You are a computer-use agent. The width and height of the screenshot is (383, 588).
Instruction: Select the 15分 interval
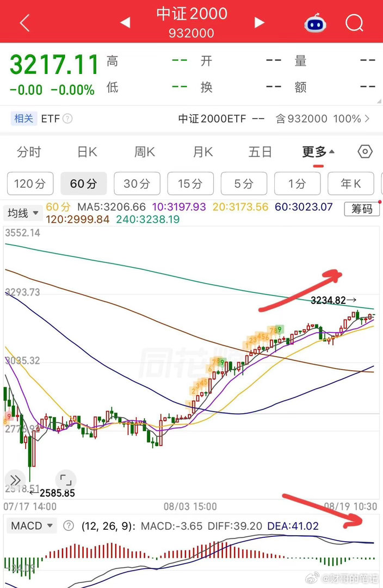click(190, 184)
